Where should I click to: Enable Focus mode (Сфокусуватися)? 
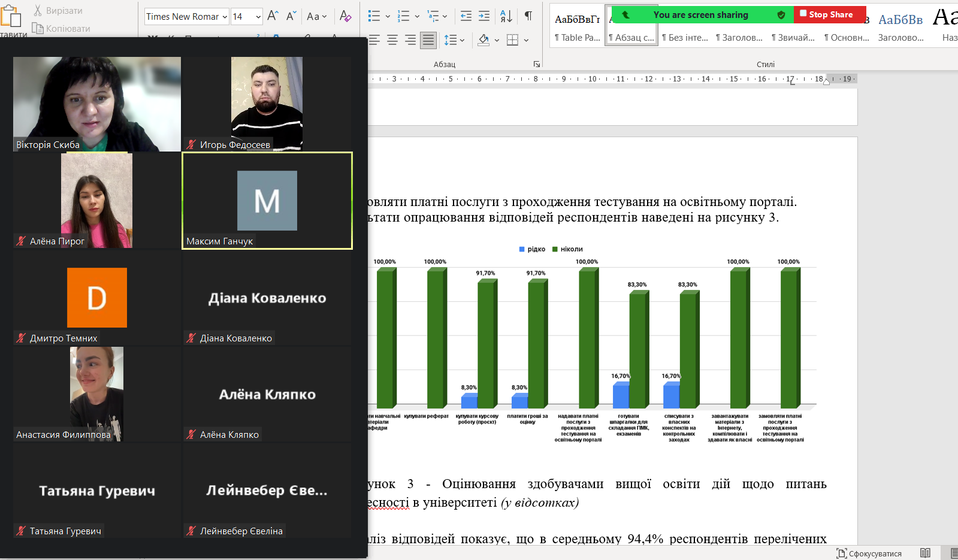[x=869, y=553]
